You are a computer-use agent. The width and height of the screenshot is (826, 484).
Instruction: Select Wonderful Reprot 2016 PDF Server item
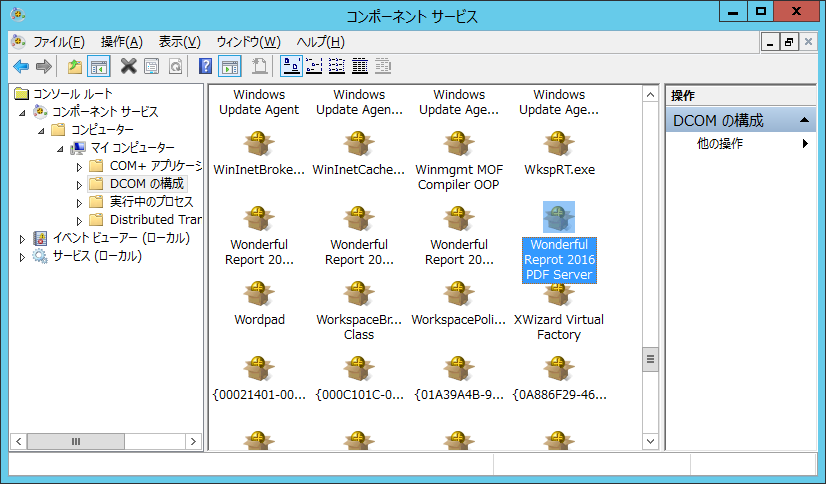pos(559,242)
